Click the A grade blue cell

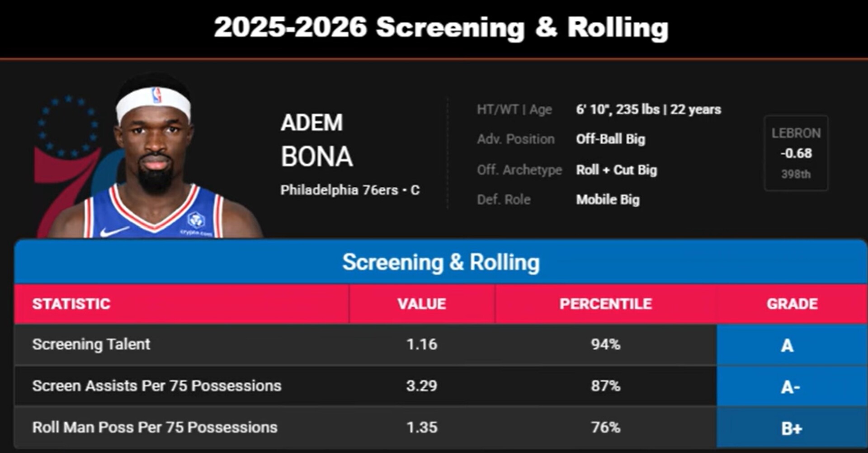click(x=792, y=345)
